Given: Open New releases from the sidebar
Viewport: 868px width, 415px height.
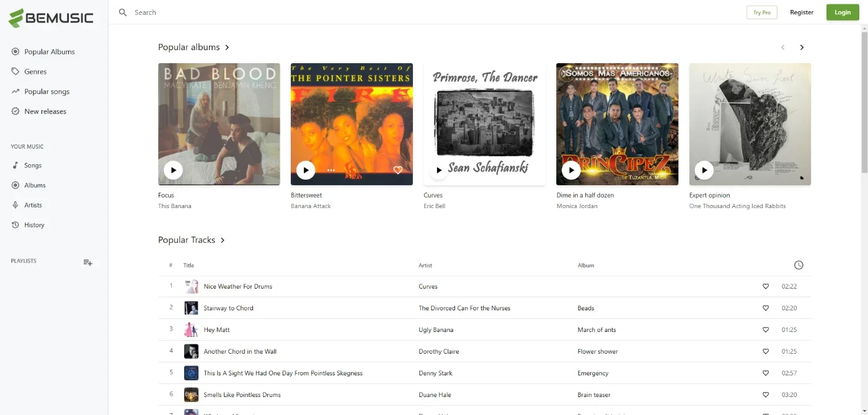Looking at the screenshot, I should pyautogui.click(x=45, y=111).
